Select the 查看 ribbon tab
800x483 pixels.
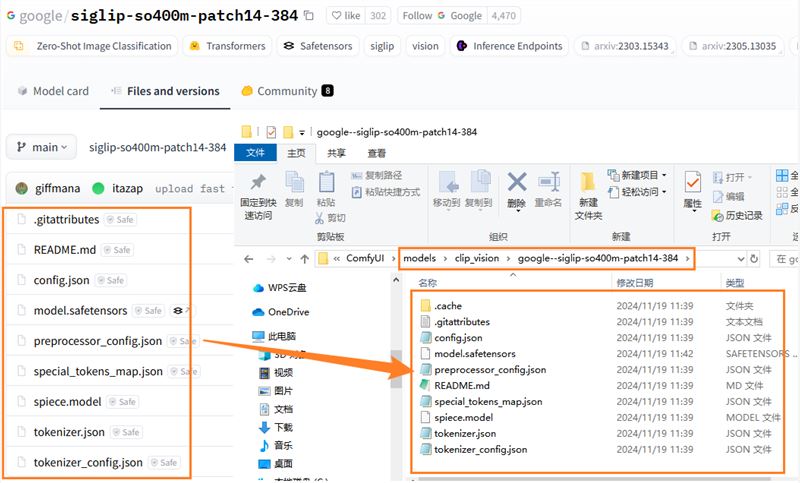click(x=377, y=152)
